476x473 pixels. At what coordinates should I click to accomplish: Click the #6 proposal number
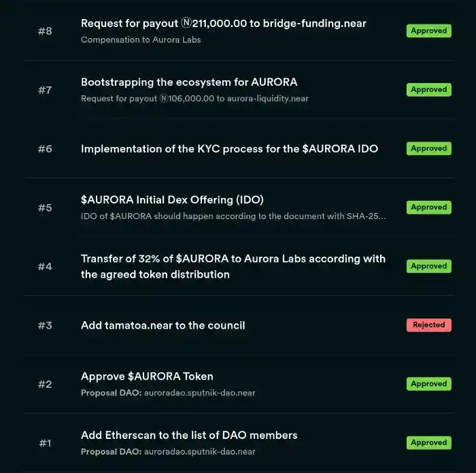pos(45,149)
